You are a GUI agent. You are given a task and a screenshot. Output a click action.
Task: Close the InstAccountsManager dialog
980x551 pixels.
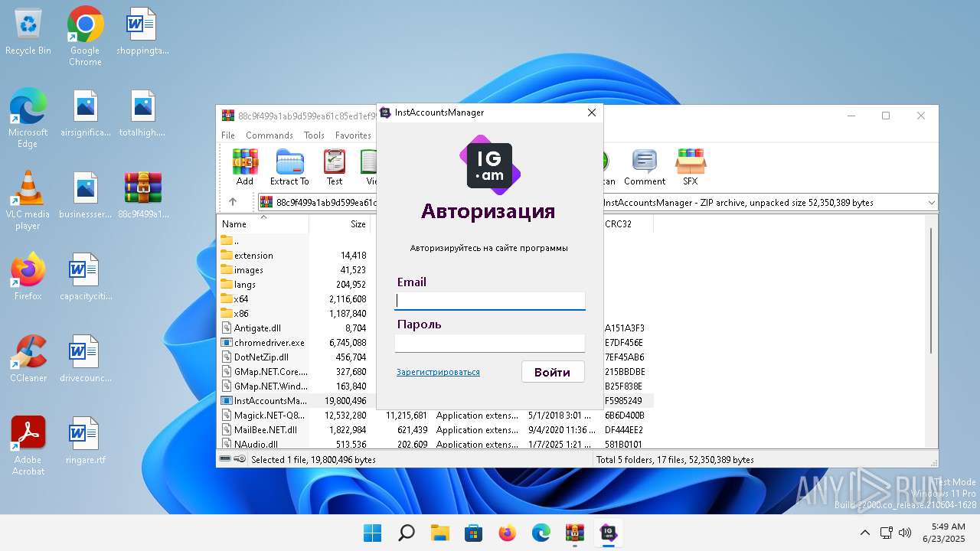coord(591,112)
